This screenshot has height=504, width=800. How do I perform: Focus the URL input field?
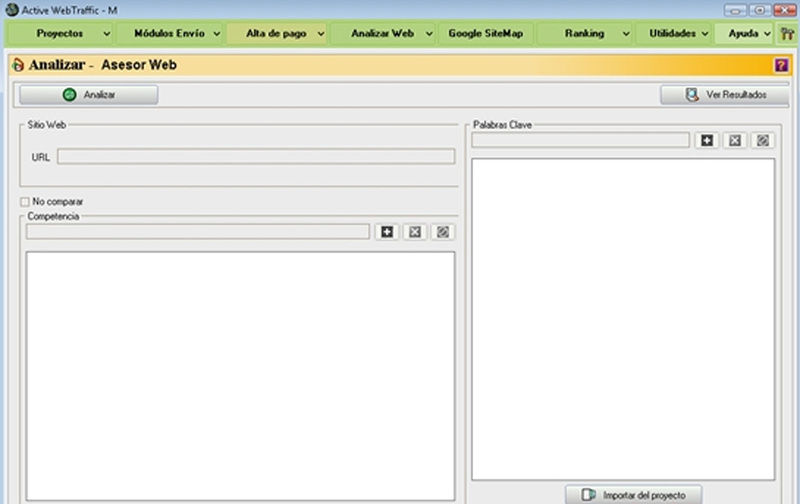(256, 157)
